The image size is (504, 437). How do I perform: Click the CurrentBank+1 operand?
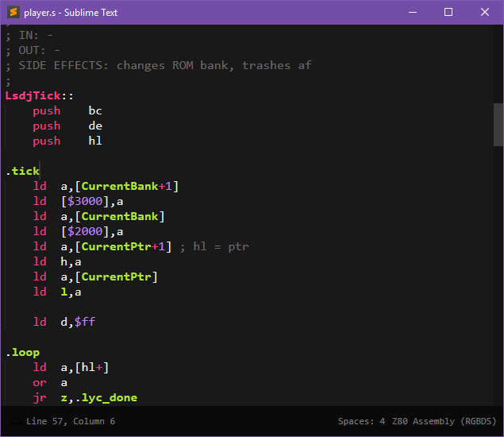click(x=126, y=186)
